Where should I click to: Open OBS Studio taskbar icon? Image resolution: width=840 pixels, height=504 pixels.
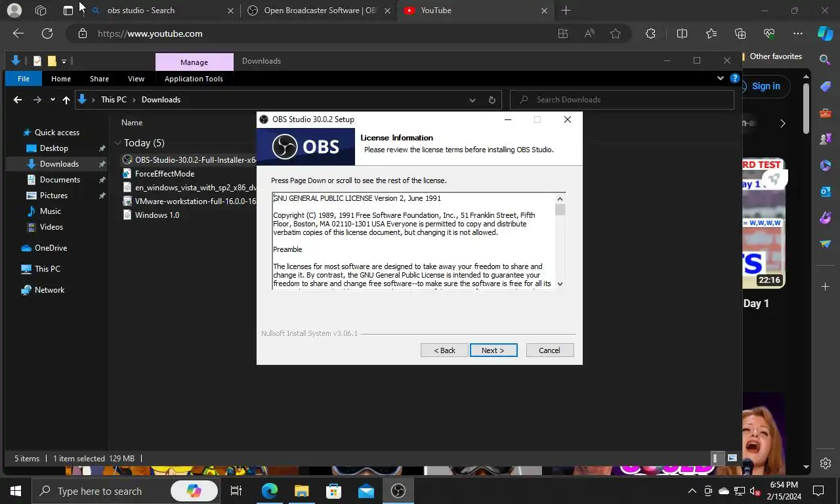coord(398,491)
